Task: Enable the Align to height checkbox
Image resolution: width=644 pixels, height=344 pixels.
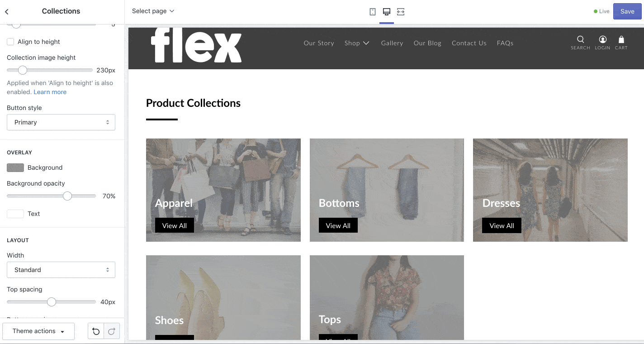Action: (10, 42)
